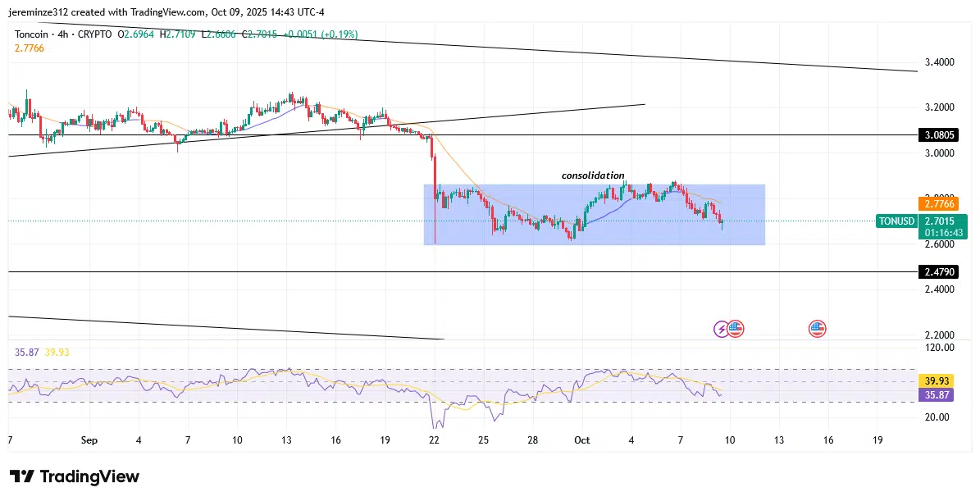The height and width of the screenshot is (501, 980).
Task: Click the 2.4790 horizontal line price label
Action: [934, 271]
